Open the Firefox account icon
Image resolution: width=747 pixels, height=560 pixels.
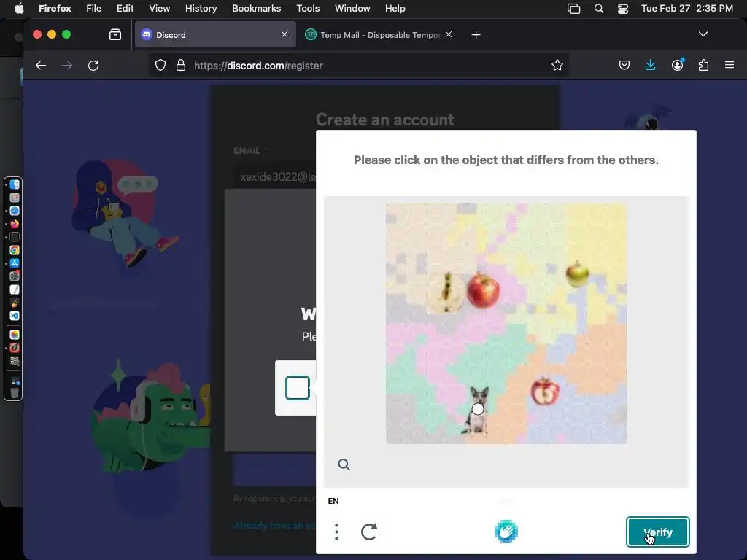(x=677, y=65)
